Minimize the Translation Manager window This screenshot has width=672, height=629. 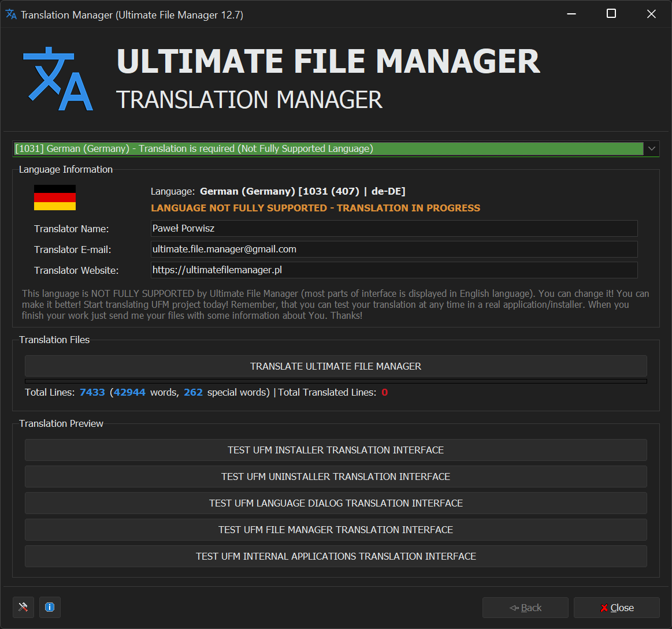pyautogui.click(x=570, y=14)
